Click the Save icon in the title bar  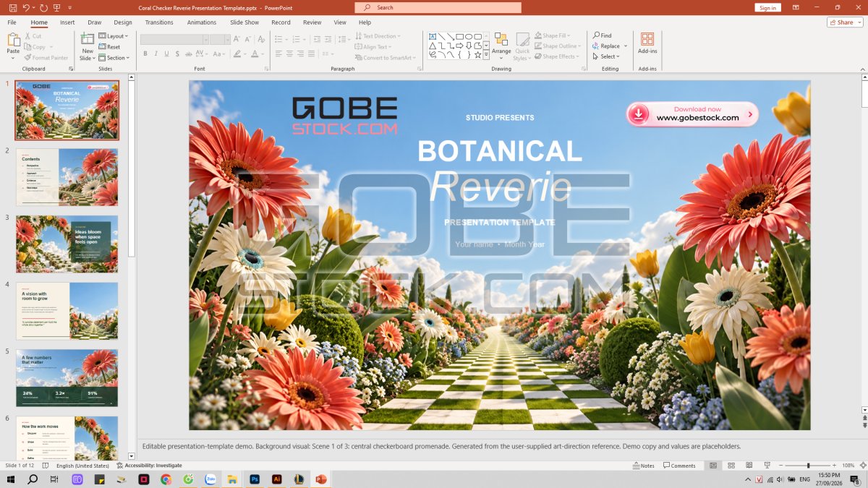tap(12, 7)
